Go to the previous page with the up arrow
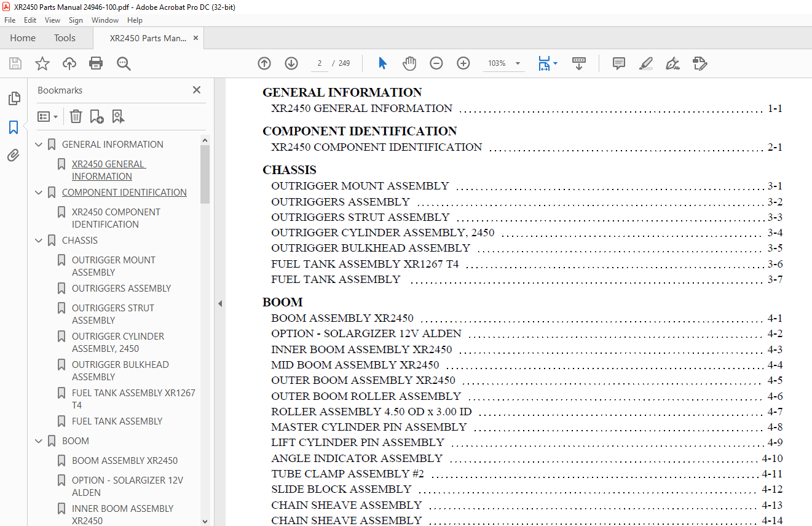812x526 pixels. tap(264, 63)
